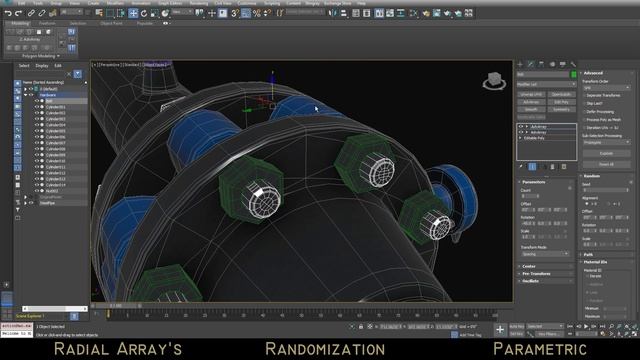The image size is (640, 360).
Task: Toggle the Show End Result button
Action: coord(532,167)
